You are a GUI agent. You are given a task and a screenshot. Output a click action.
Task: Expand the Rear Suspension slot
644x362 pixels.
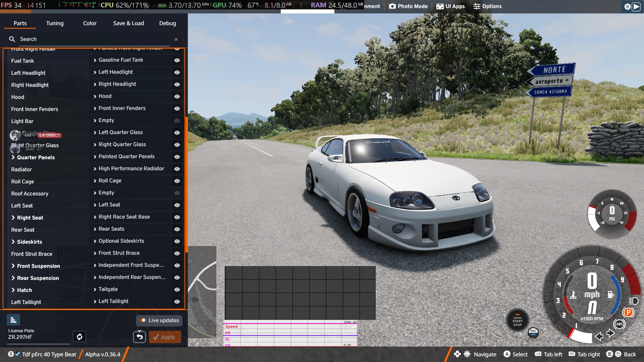[x=13, y=278]
